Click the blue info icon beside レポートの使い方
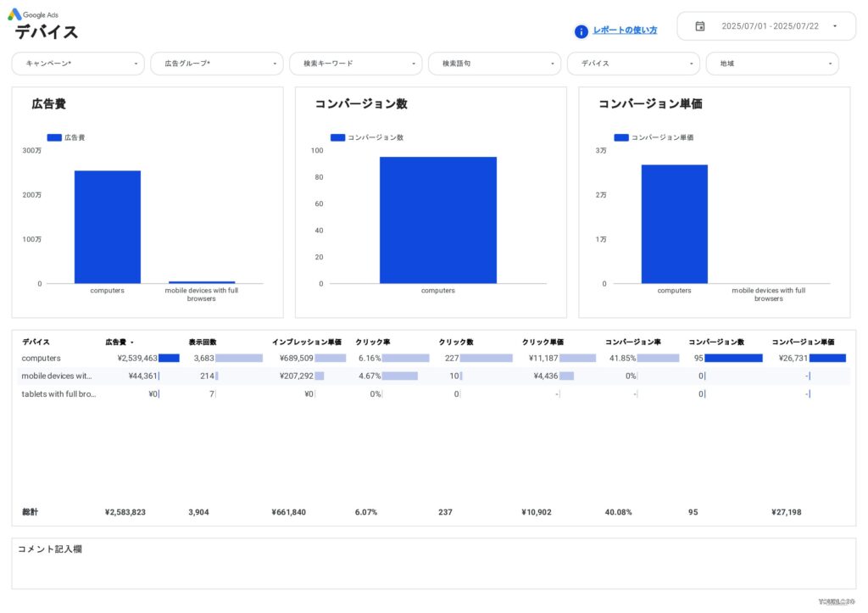The height and width of the screenshot is (613, 868). 581,31
